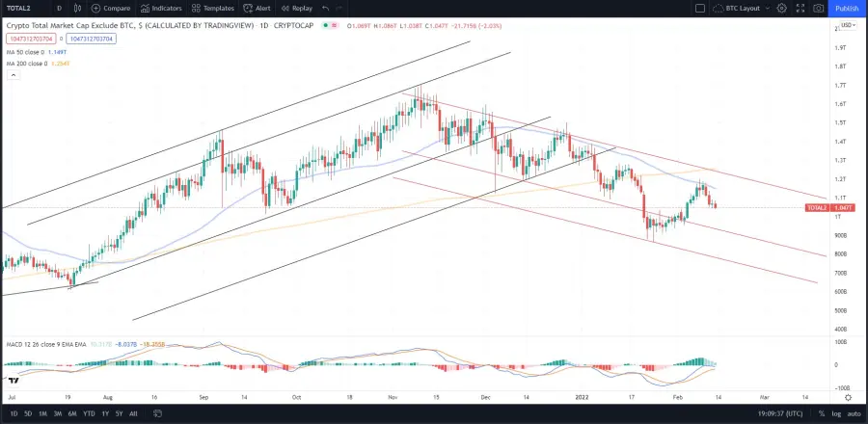Start bar Replay mode
The width and height of the screenshot is (868, 424).
click(x=296, y=9)
